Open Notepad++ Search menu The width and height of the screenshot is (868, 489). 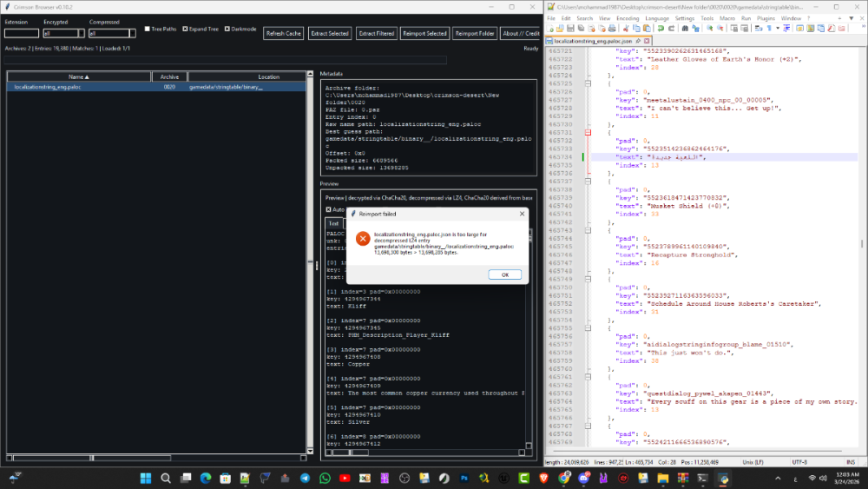pos(584,18)
